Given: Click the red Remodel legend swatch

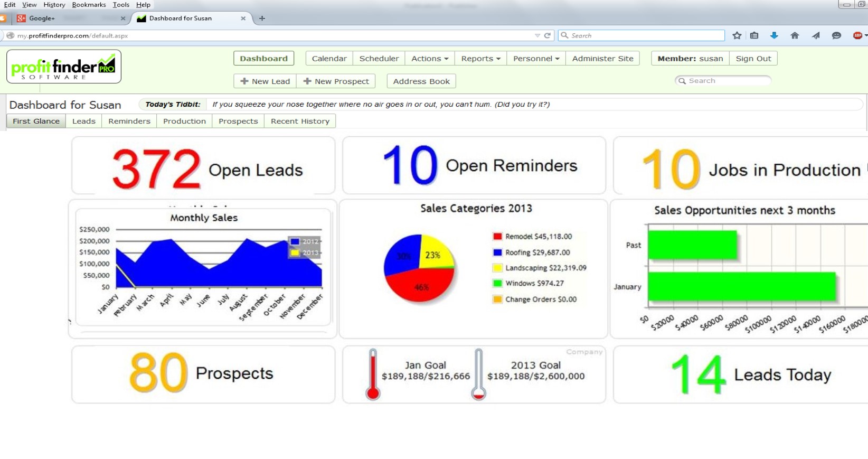Looking at the screenshot, I should [x=497, y=237].
